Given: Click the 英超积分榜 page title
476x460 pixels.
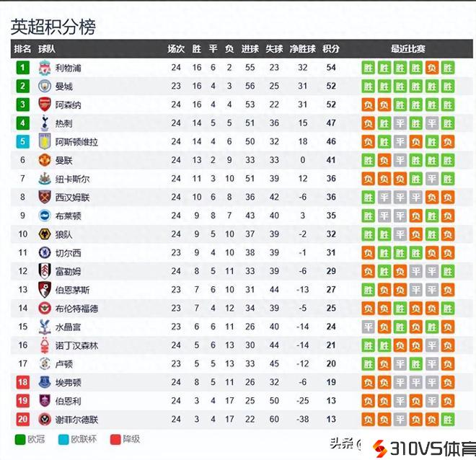Looking at the screenshot, I should point(53,27).
